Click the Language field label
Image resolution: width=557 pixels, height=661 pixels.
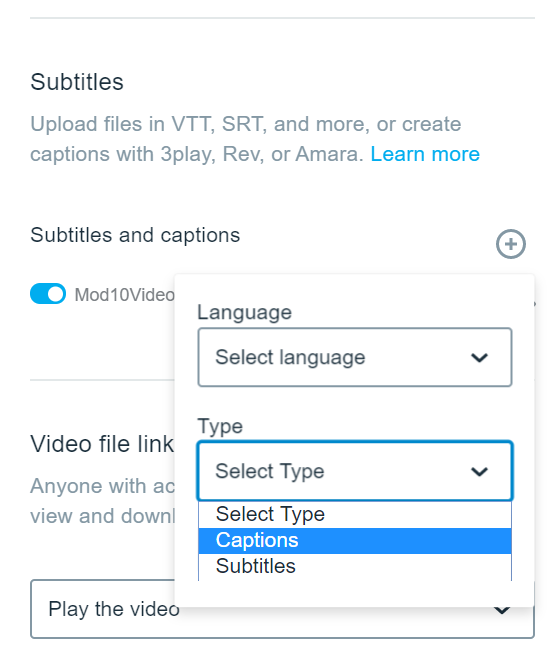click(x=245, y=313)
